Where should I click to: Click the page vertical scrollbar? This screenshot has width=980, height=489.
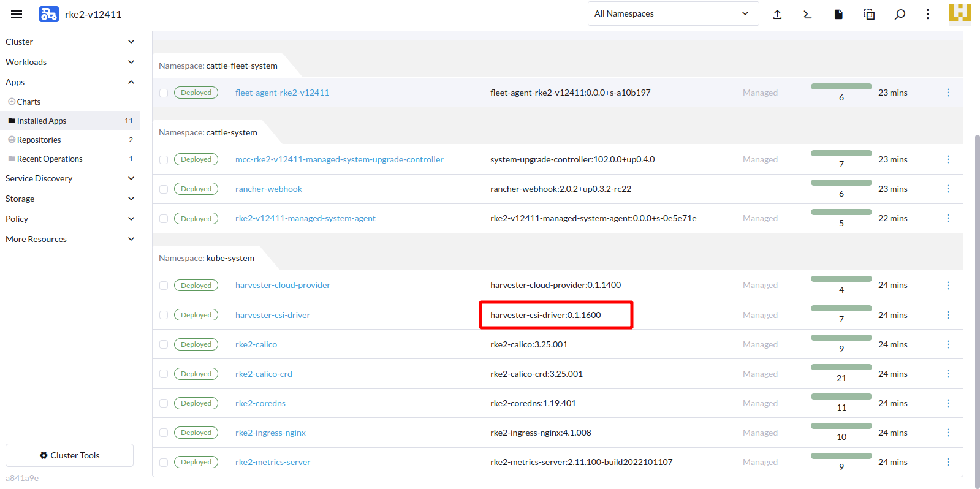[977, 311]
